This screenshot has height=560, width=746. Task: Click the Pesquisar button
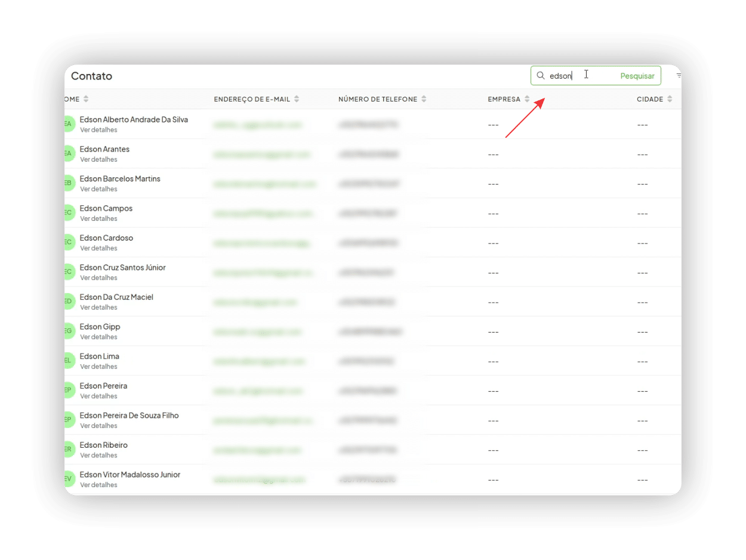pyautogui.click(x=637, y=76)
